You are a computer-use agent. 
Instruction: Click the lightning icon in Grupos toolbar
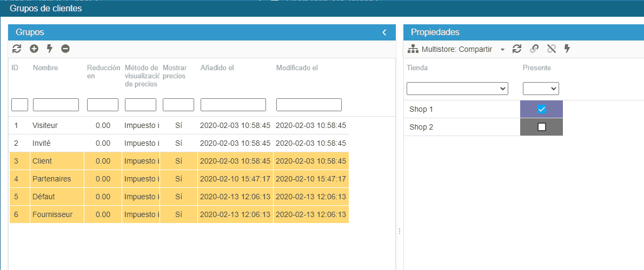(50, 49)
